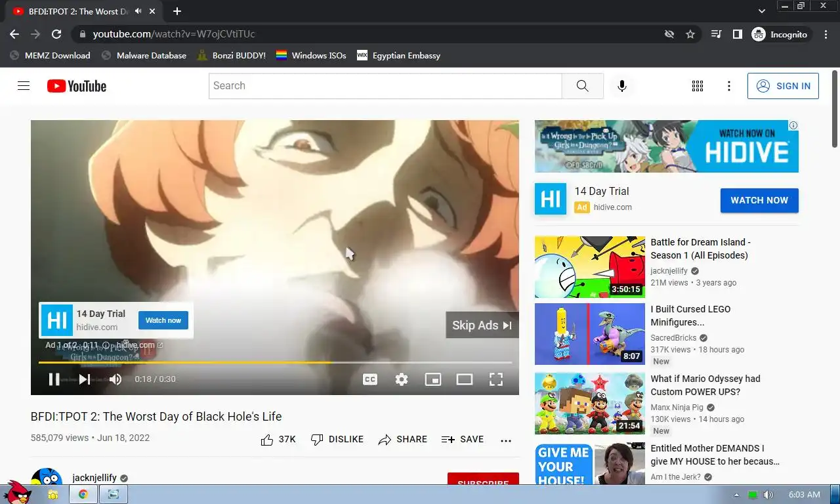Mute the video using the speaker icon
This screenshot has width=840, height=504.
115,379
